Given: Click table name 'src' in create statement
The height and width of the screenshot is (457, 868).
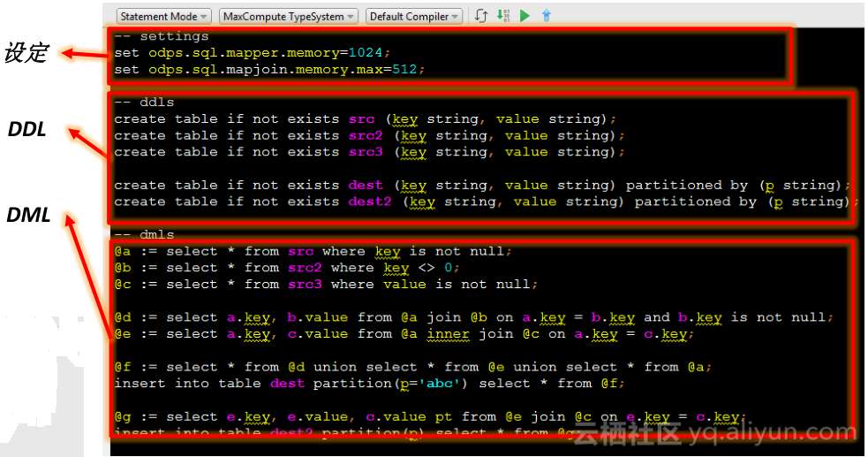Looking at the screenshot, I should (x=361, y=119).
